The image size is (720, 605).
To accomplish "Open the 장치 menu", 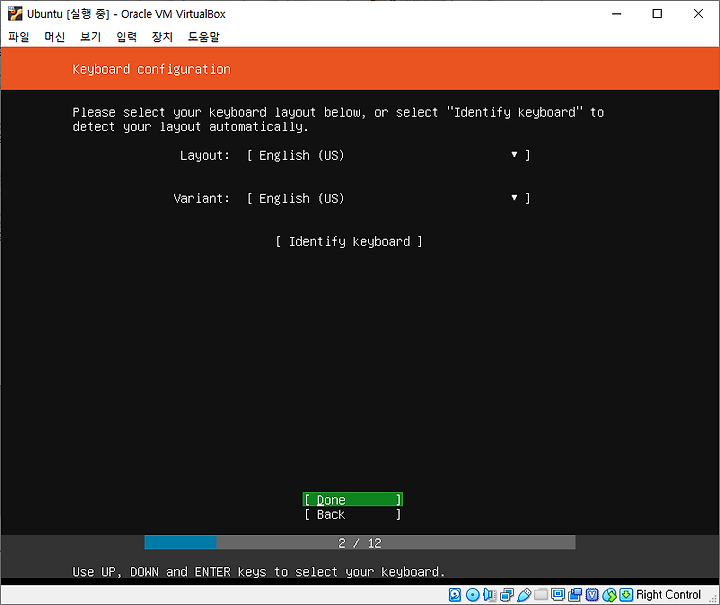I will [162, 37].
